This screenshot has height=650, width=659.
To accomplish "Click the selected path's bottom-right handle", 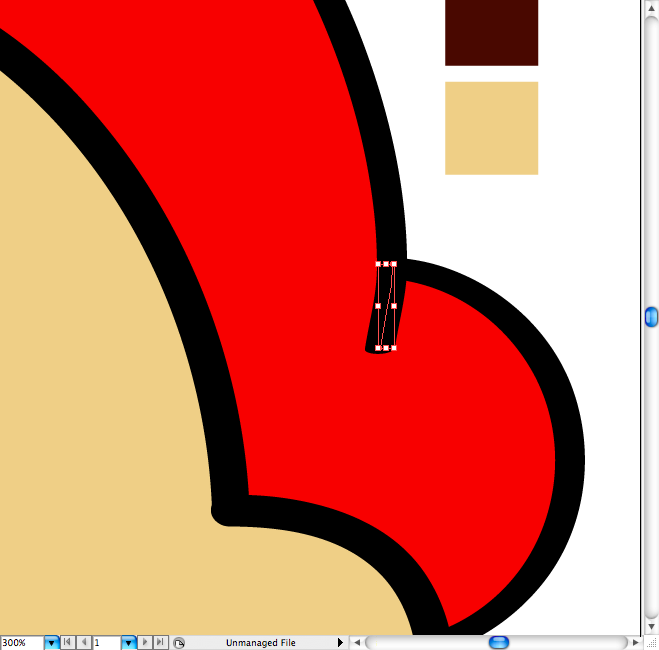I will tap(394, 348).
